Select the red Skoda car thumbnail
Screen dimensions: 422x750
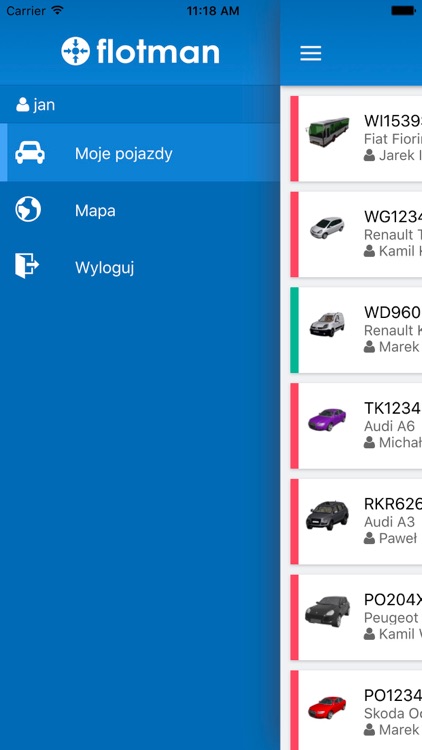tap(327, 707)
